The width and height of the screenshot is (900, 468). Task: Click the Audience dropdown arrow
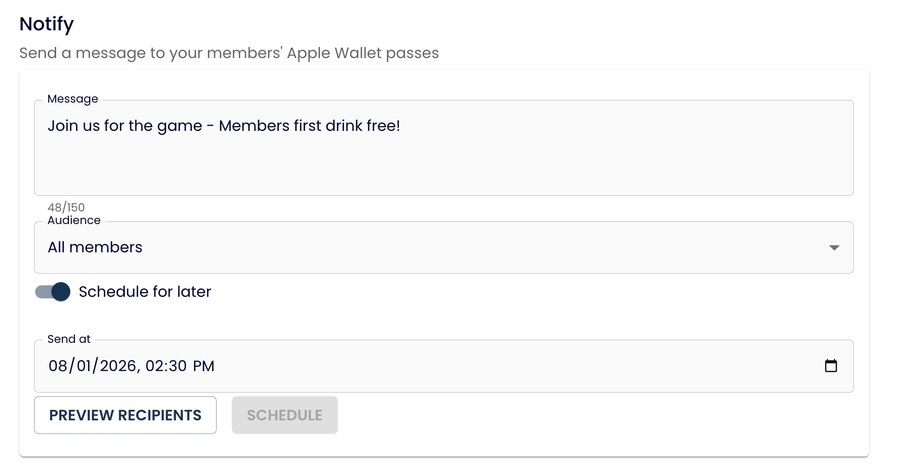[x=834, y=247]
